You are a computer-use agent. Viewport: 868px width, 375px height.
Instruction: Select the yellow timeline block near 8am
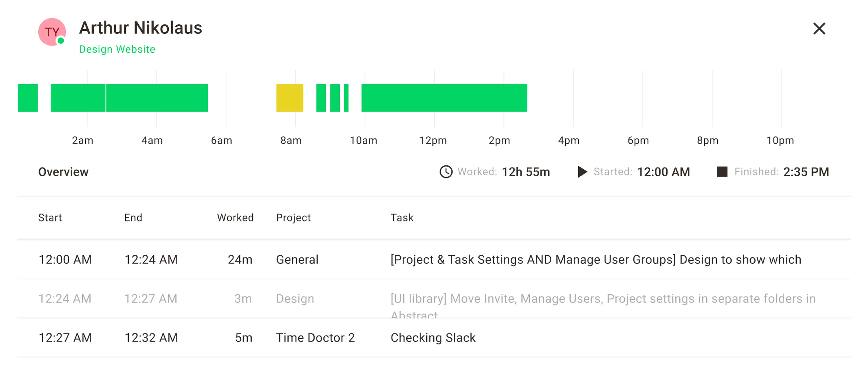(290, 98)
